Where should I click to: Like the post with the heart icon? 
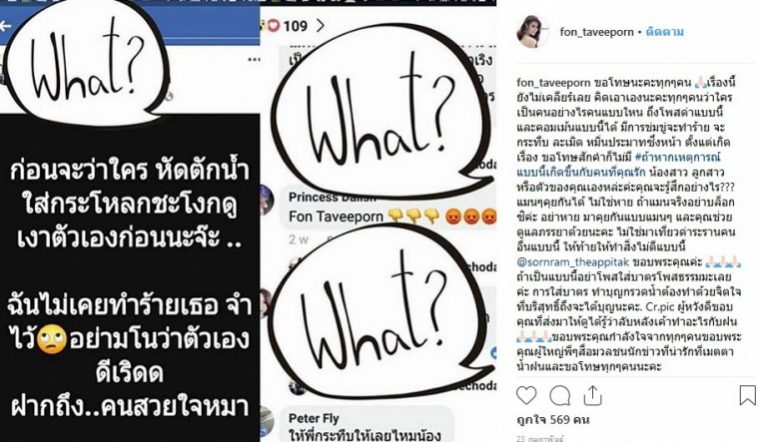526,396
